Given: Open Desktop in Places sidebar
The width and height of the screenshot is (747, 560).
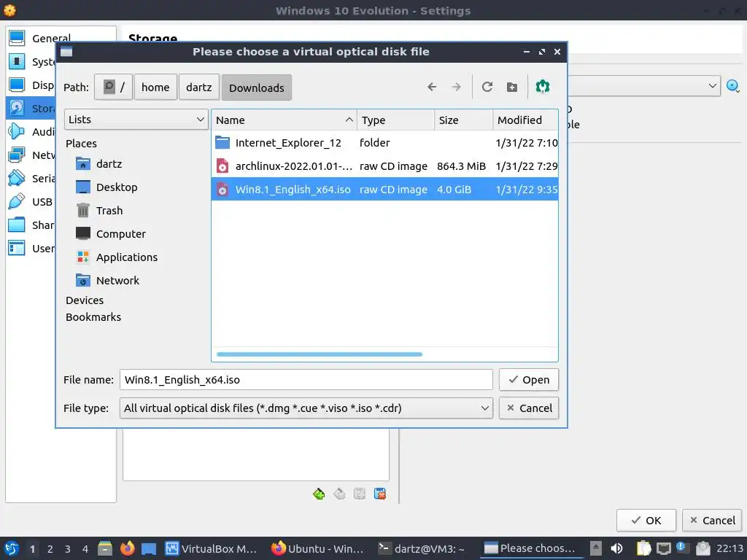Looking at the screenshot, I should [x=107, y=187].
